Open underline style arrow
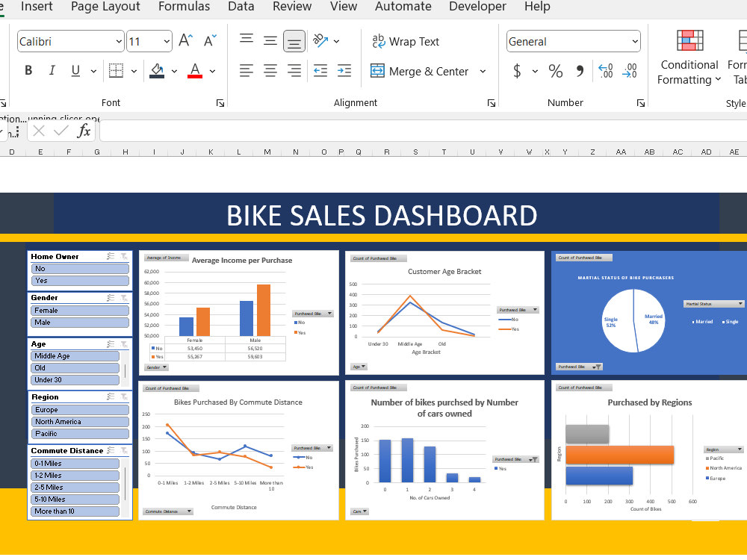 [93, 72]
